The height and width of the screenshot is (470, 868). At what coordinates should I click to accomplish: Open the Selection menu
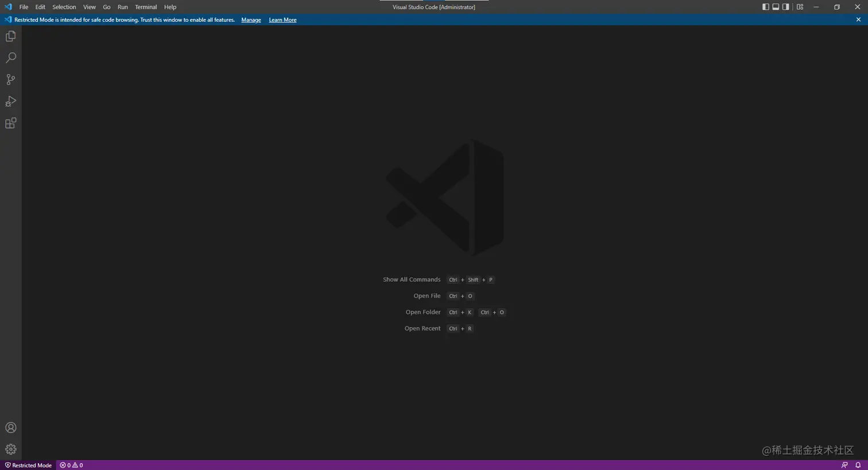click(64, 7)
